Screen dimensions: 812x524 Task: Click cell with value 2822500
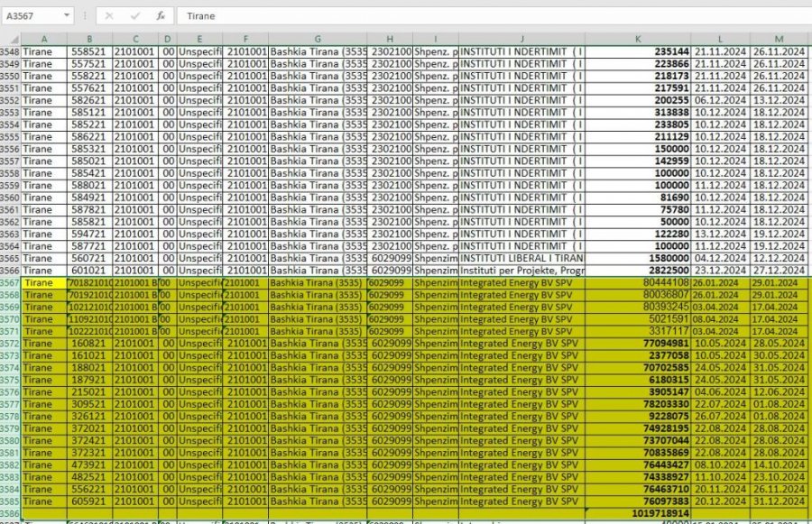coord(639,271)
